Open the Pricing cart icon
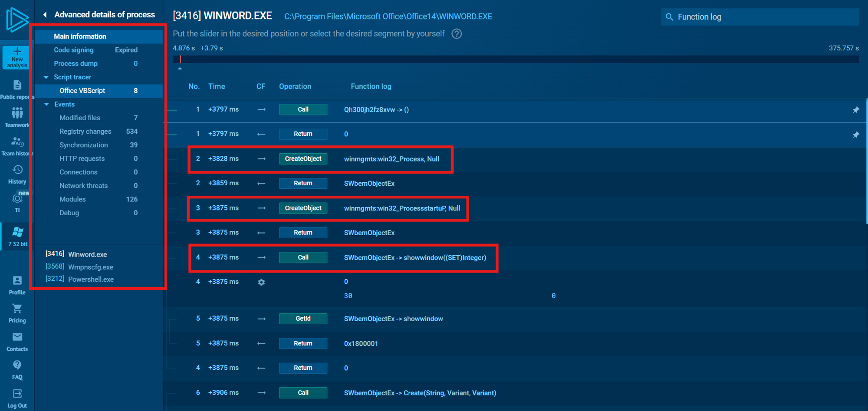Viewport: 868px width, 411px height. click(17, 309)
